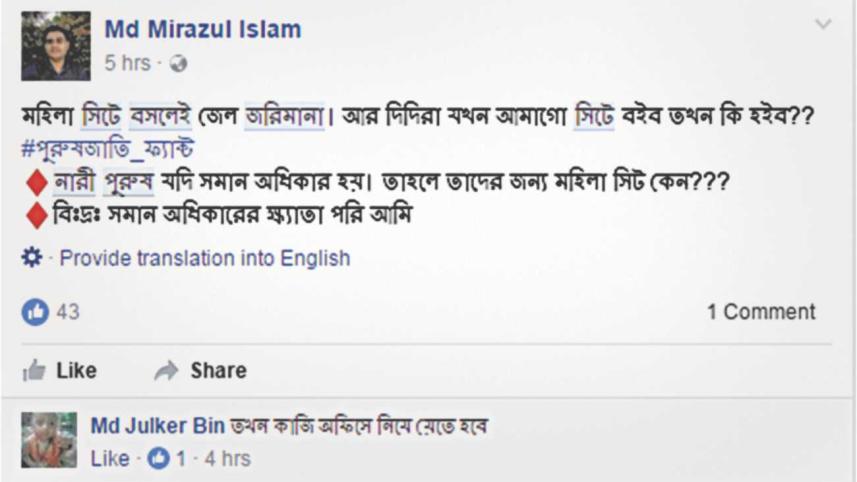This screenshot has height=482, width=857.
Task: Click the Share arrow icon
Action: pyautogui.click(x=166, y=370)
